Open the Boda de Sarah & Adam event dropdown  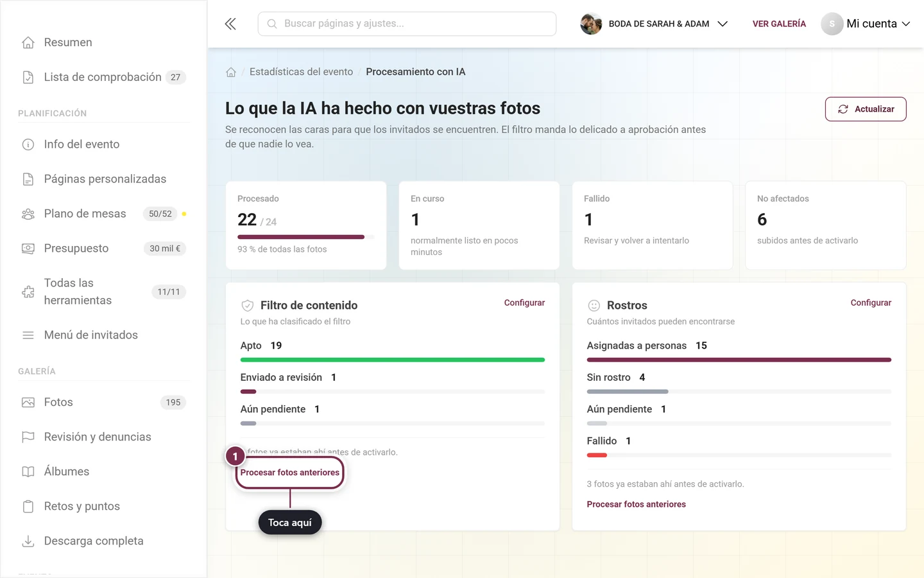[x=654, y=24]
